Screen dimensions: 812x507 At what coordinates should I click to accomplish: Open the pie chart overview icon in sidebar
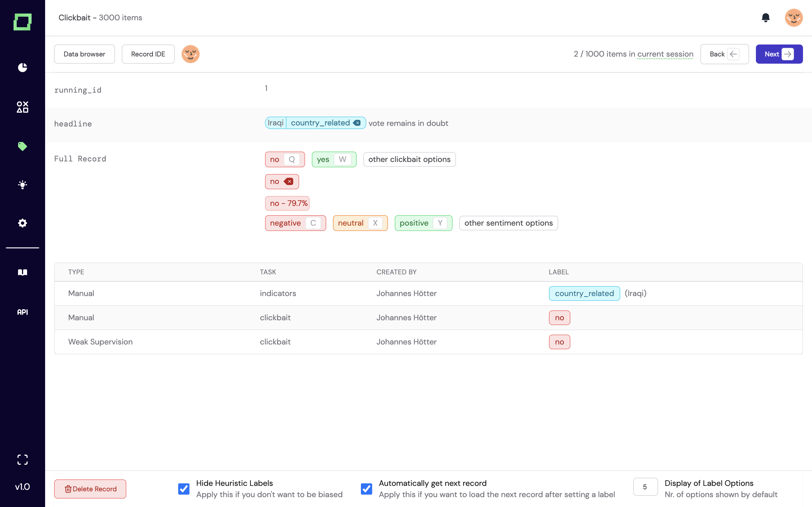coord(23,67)
